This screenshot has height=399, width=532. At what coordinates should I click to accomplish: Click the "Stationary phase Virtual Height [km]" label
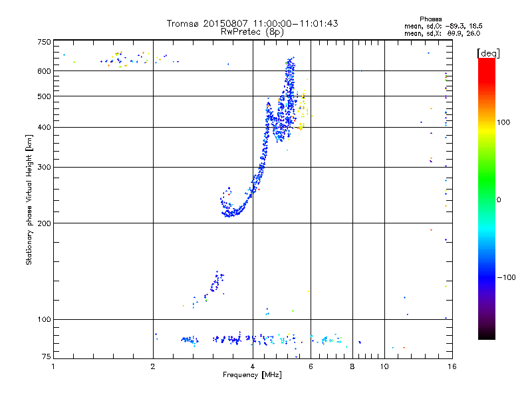(29, 199)
